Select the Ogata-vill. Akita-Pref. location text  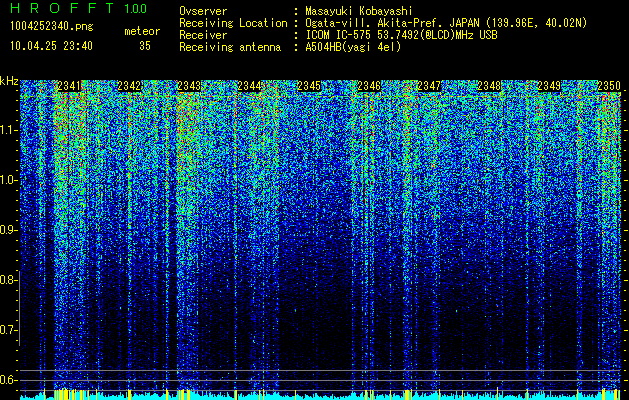point(446,23)
